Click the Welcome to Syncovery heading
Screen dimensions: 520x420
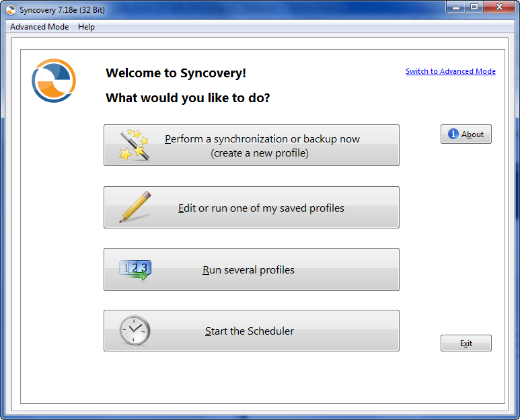(x=176, y=73)
